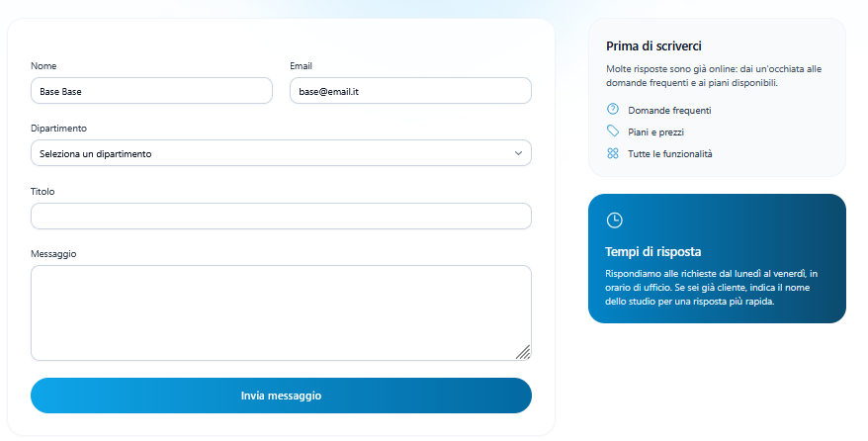
Task: Click the question mark icon beside Domande frequenti
Action: [x=612, y=109]
